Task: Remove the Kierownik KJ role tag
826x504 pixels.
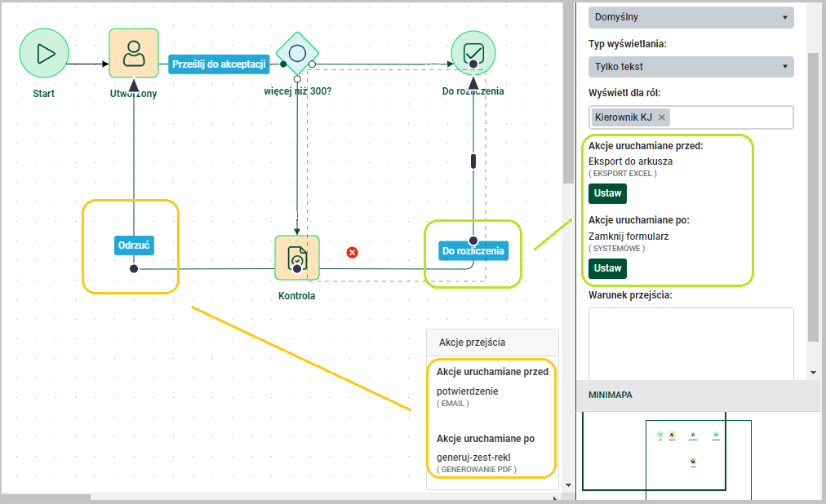Action: (x=662, y=117)
